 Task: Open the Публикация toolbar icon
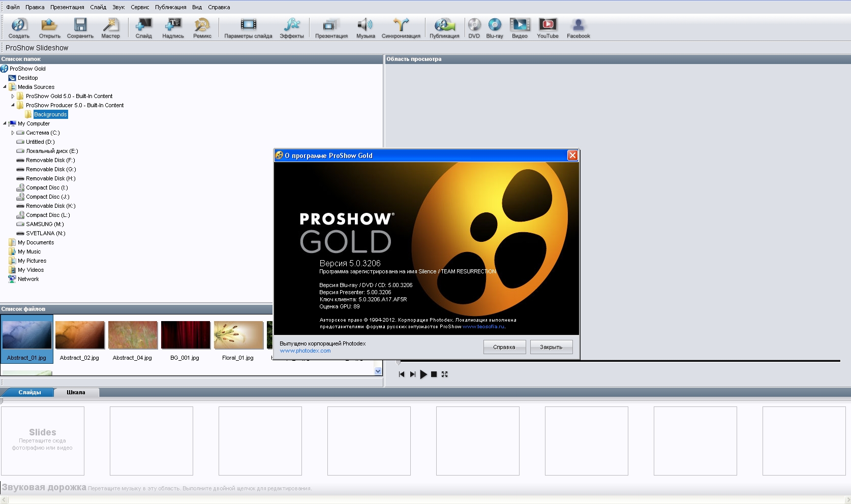pyautogui.click(x=444, y=28)
